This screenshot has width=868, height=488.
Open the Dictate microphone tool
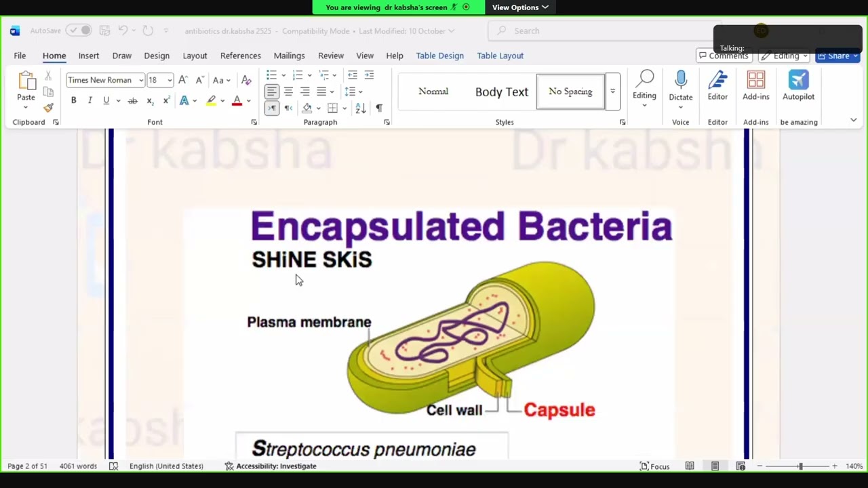681,86
